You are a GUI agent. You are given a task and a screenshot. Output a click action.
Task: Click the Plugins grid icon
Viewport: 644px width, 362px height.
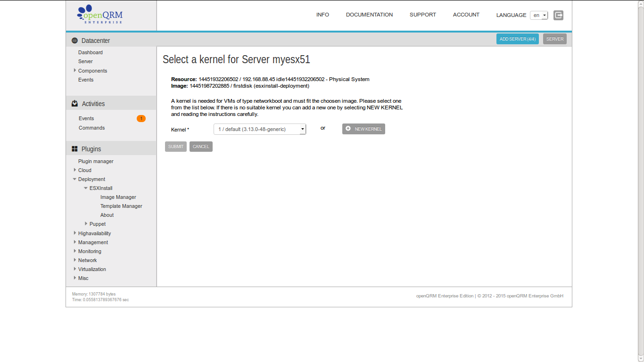click(x=74, y=149)
